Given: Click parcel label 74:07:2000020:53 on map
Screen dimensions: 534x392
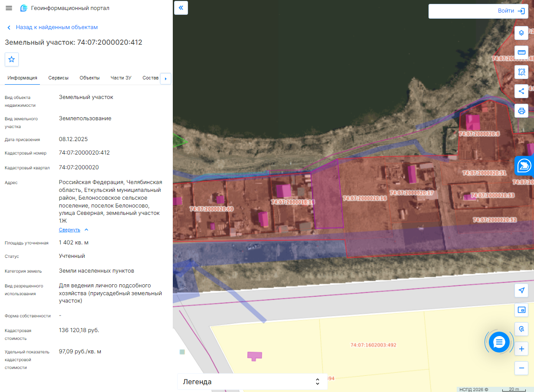Looking at the screenshot, I should [x=493, y=196].
